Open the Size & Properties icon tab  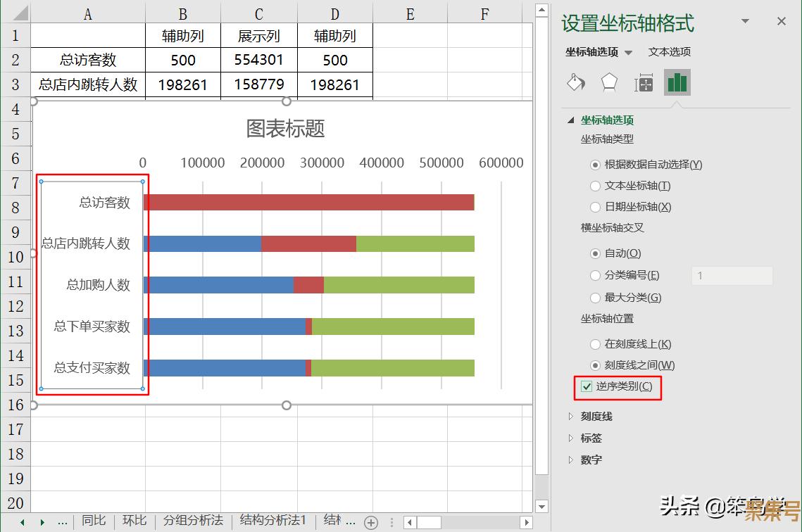coord(644,83)
